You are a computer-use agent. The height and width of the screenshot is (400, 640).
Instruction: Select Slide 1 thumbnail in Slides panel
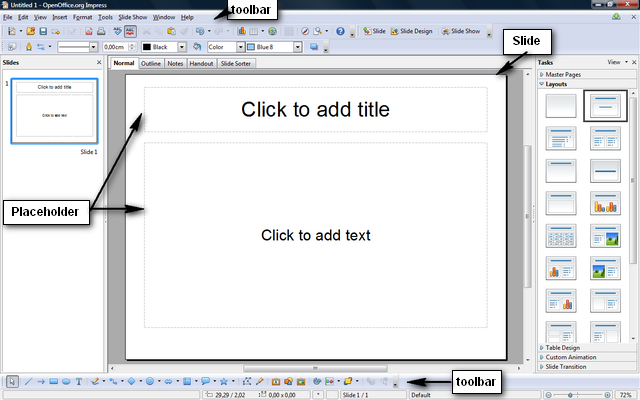pyautogui.click(x=54, y=111)
